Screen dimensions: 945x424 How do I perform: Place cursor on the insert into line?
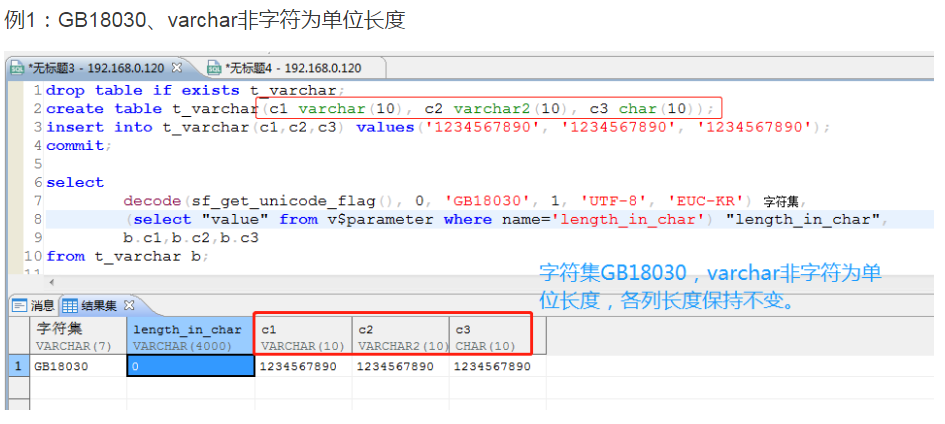438,128
